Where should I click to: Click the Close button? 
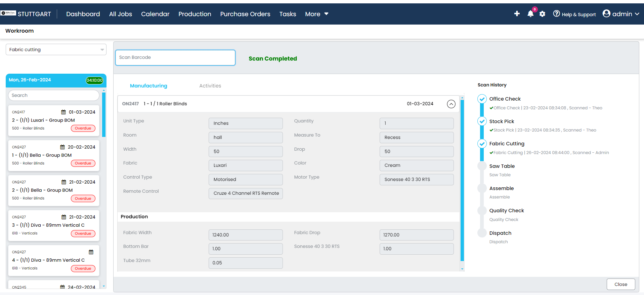pos(620,284)
